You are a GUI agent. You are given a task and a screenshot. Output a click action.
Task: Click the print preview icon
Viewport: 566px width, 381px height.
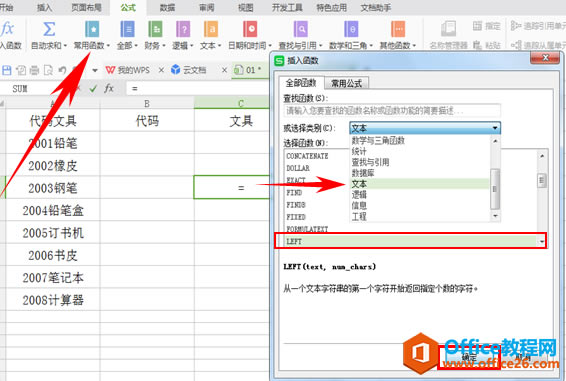click(x=48, y=70)
